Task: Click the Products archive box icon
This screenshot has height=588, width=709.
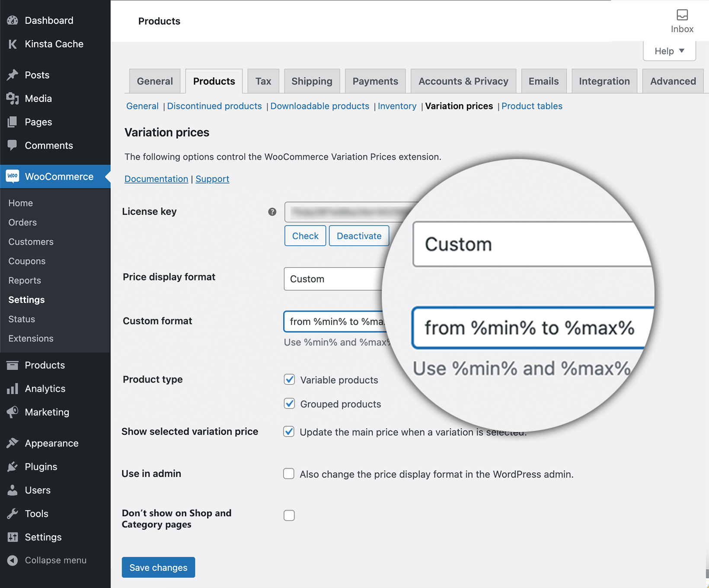Action: pyautogui.click(x=13, y=366)
